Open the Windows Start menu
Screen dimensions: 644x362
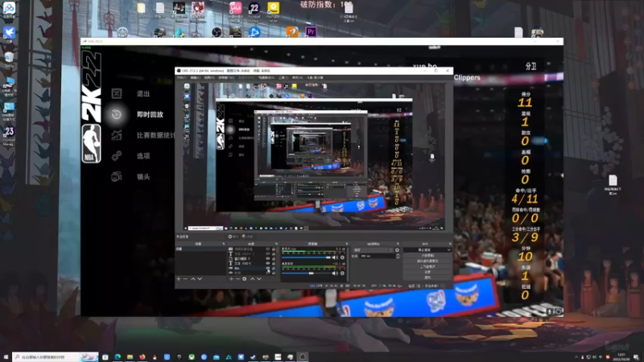(x=6, y=357)
